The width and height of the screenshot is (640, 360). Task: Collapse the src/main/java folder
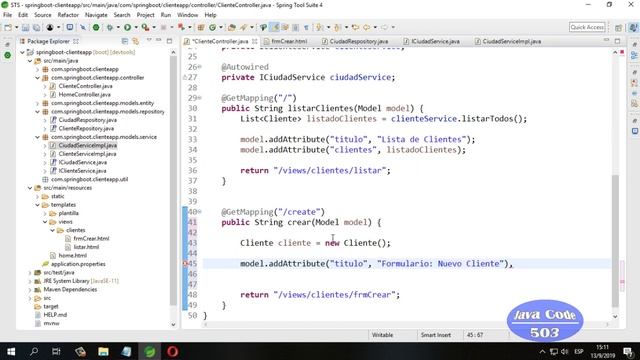pyautogui.click(x=30, y=61)
